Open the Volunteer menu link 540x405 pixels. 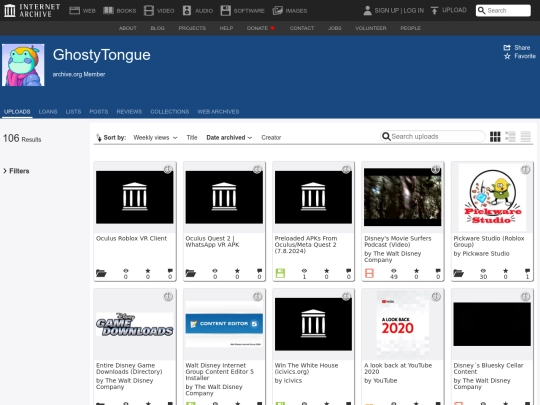pos(371,28)
